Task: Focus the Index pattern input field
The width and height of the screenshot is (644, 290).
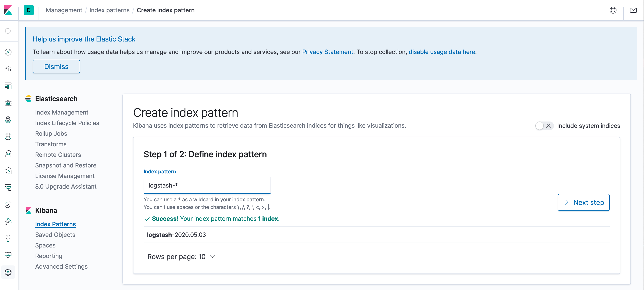Action: tap(207, 185)
